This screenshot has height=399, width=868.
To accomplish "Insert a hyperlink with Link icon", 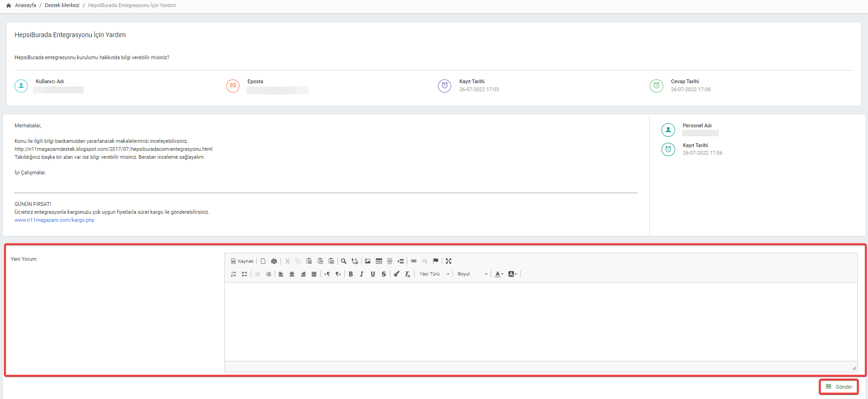I will 414,261.
